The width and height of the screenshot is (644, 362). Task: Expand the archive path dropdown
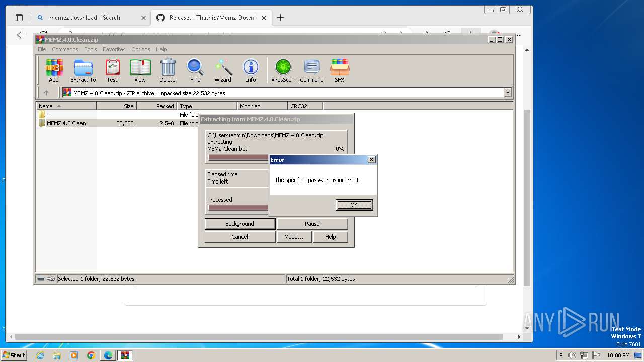pyautogui.click(x=508, y=93)
